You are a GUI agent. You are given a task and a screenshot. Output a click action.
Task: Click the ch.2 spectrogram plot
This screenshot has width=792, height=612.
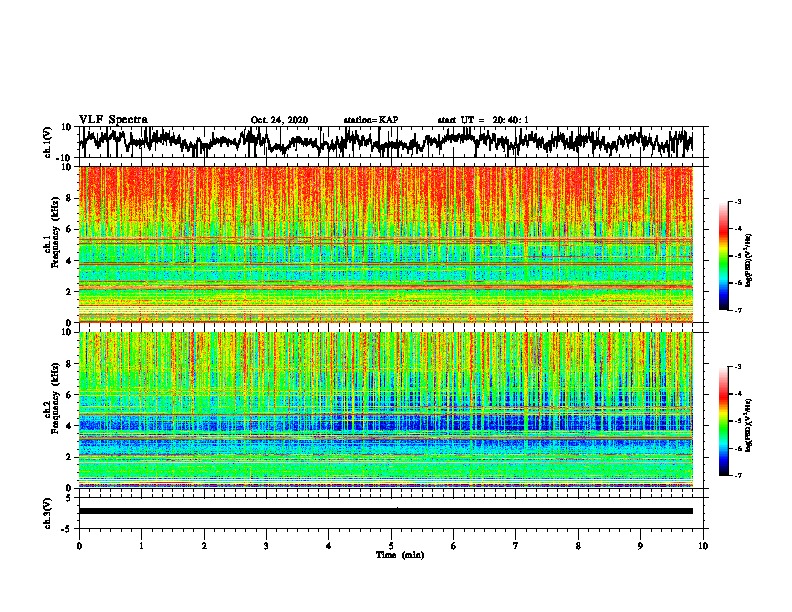tap(386, 410)
